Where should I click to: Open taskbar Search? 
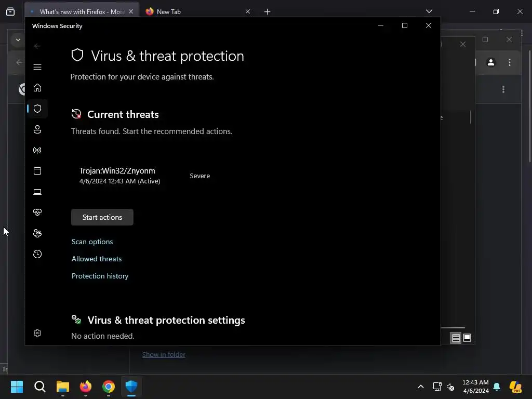[x=39, y=387]
